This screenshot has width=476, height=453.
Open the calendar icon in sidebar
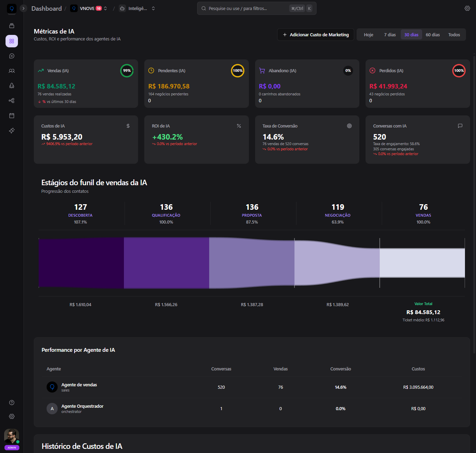tap(12, 115)
